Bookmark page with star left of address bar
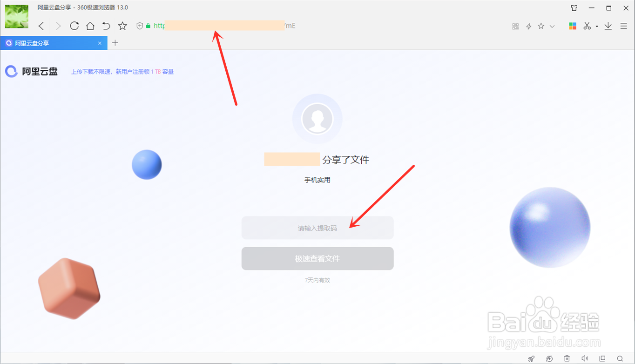This screenshot has height=364, width=635. pyautogui.click(x=122, y=26)
